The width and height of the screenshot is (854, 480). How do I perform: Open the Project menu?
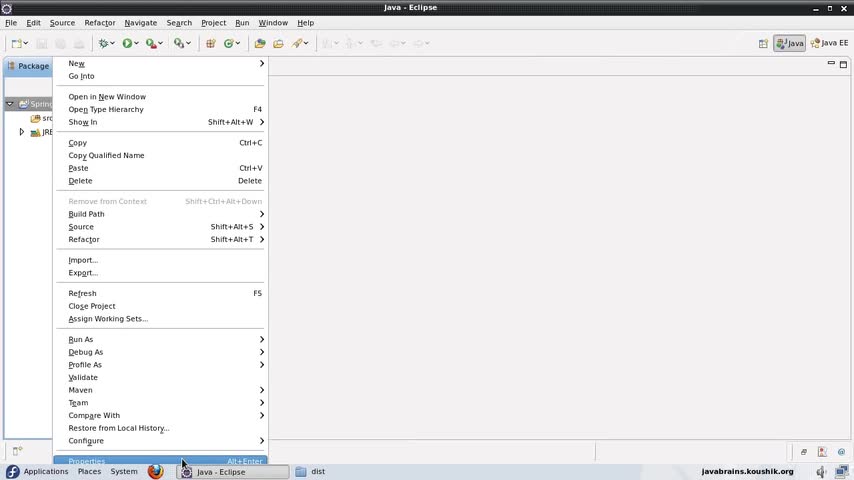click(x=214, y=23)
